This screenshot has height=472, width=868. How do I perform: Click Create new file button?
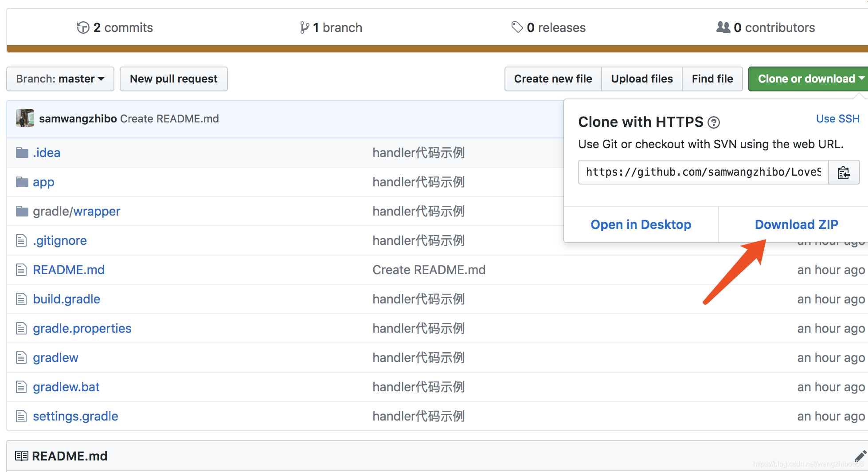[x=553, y=79]
